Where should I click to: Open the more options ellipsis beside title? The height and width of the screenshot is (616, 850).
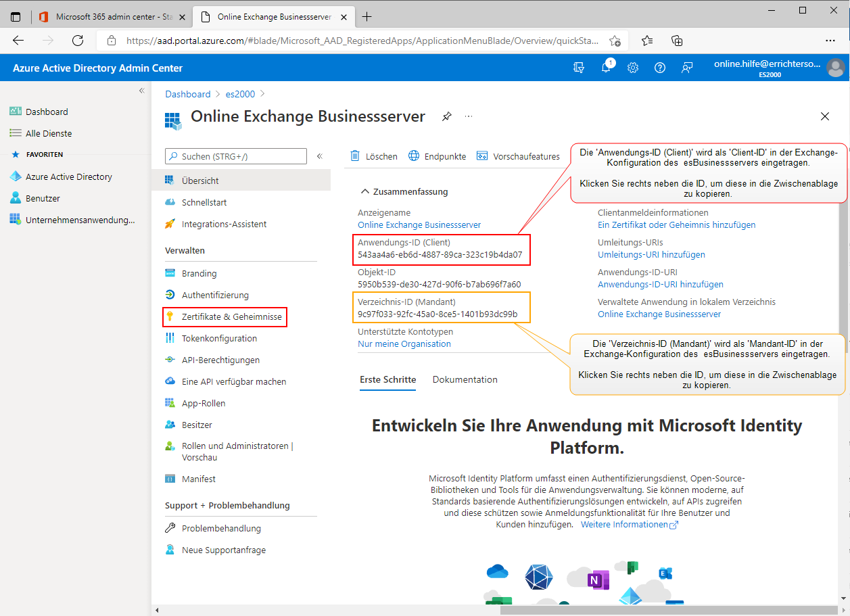(x=469, y=116)
